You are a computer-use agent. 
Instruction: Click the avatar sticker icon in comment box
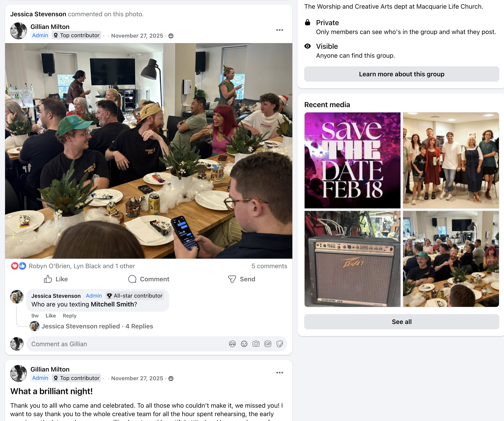pos(232,344)
